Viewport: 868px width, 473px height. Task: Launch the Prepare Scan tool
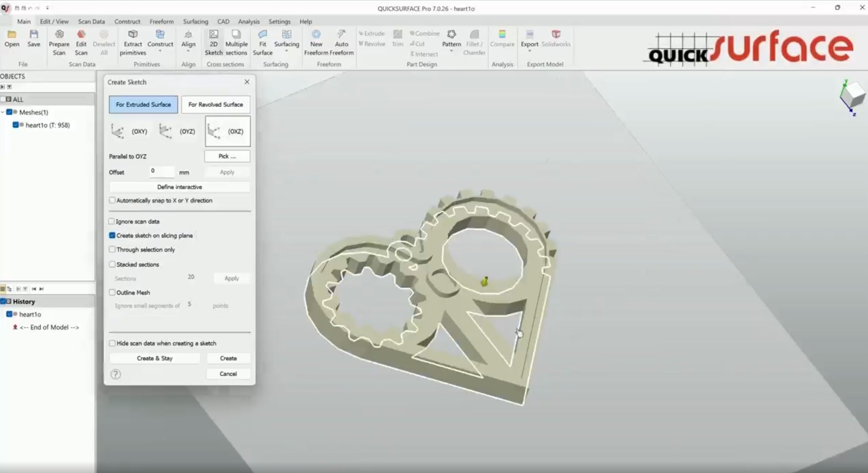(x=59, y=43)
